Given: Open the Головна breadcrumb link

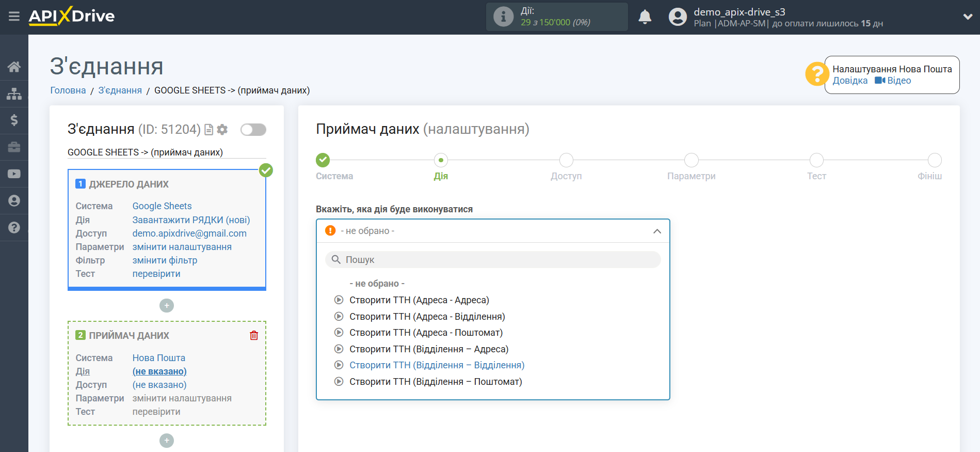Looking at the screenshot, I should click(x=68, y=90).
